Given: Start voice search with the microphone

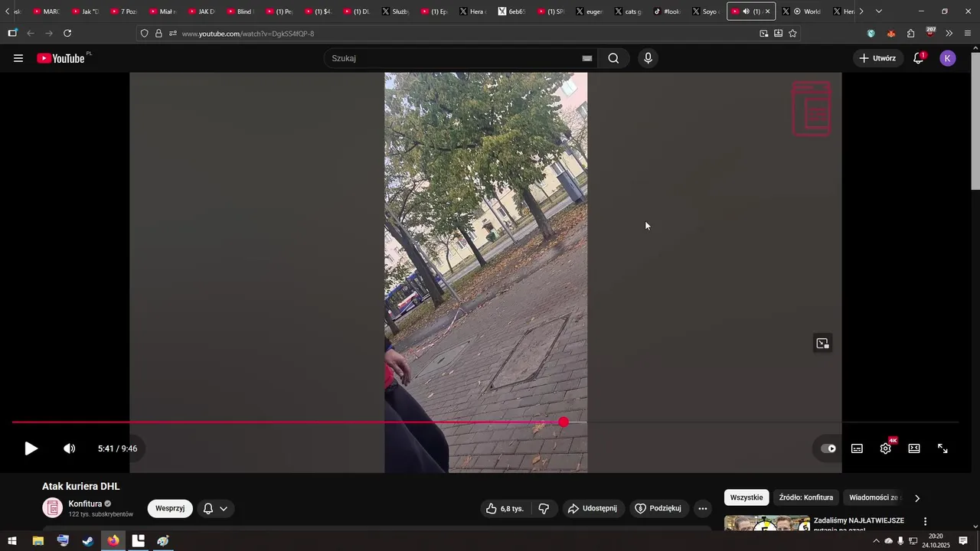Looking at the screenshot, I should 648,58.
